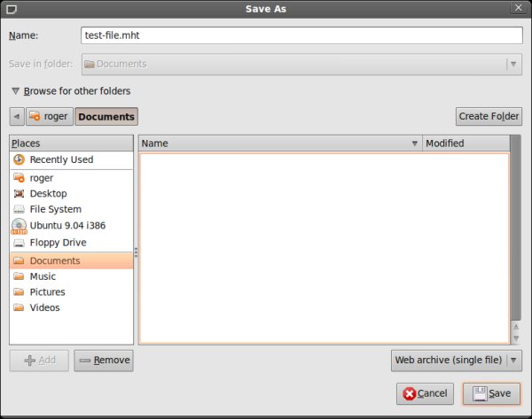Remove the selected bookmark
This screenshot has width=532, height=419.
click(104, 361)
